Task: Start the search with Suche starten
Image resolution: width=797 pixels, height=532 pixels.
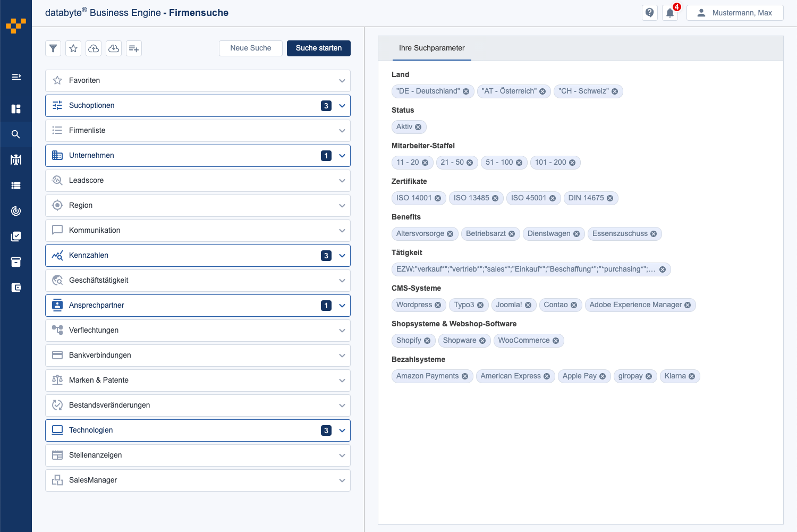Action: [x=318, y=48]
